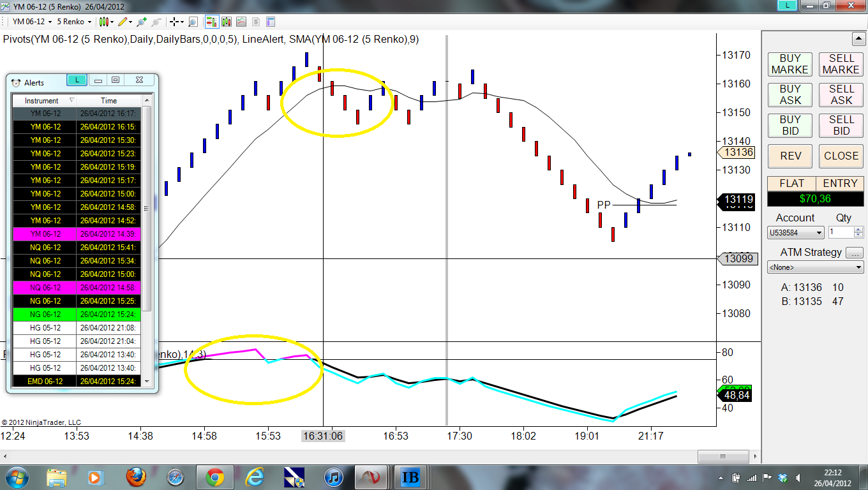Sort alerts by Instrument column header
Screen dimensions: 868x490
click(44, 100)
